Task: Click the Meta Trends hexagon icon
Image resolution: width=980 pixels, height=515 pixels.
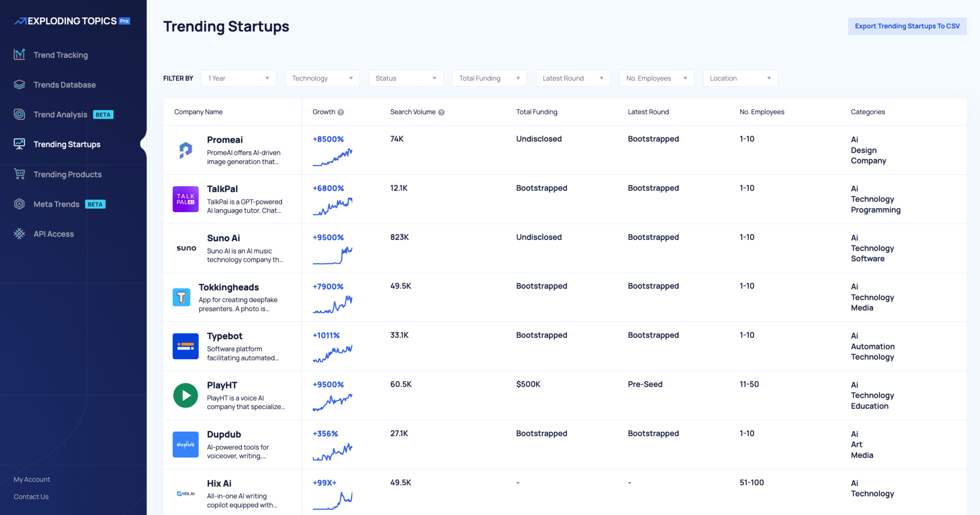Action: point(19,204)
